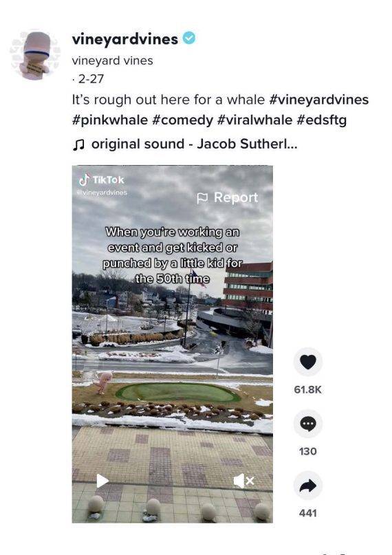
Task: Open the #edsftg hashtag
Action: (x=322, y=120)
